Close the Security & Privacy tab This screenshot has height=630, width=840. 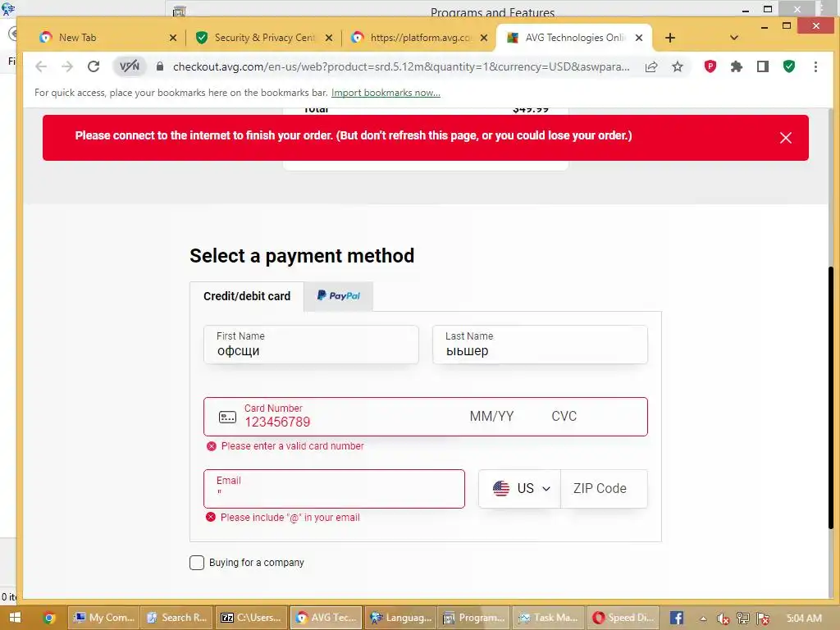pos(329,38)
